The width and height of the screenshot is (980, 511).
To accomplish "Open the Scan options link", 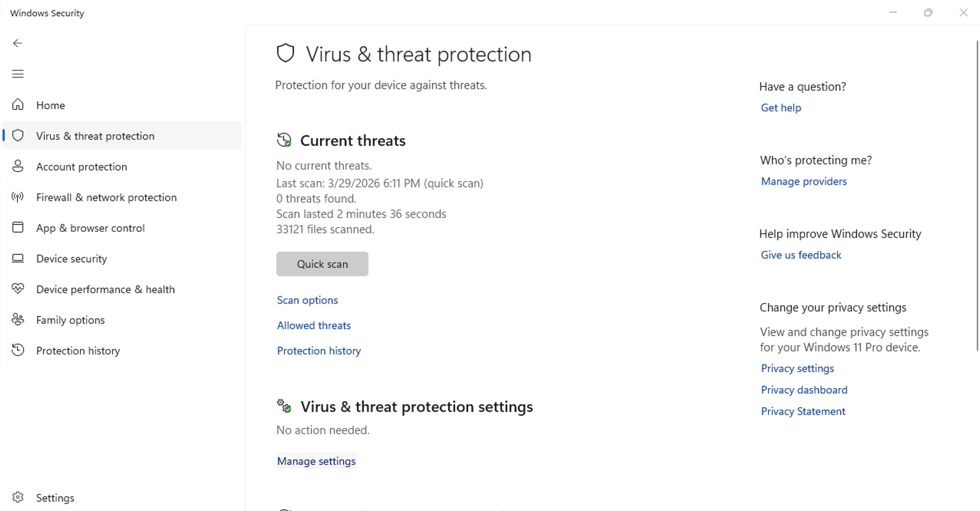I will tap(307, 300).
